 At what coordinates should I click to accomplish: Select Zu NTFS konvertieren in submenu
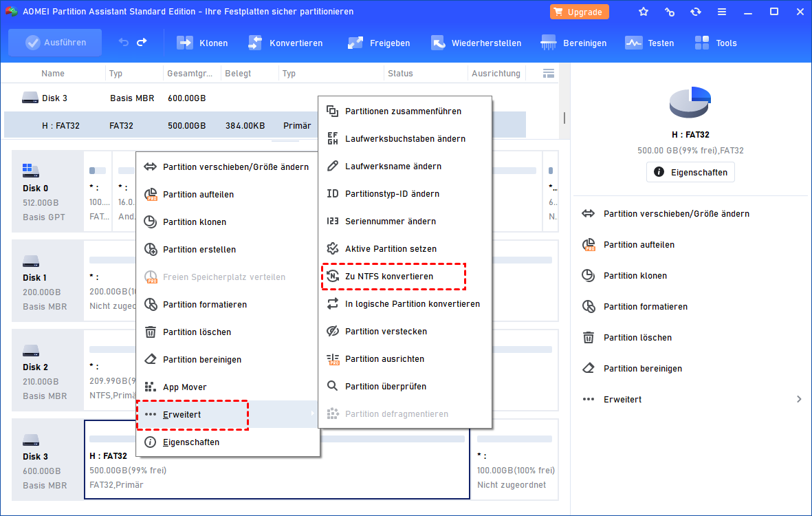coord(405,276)
